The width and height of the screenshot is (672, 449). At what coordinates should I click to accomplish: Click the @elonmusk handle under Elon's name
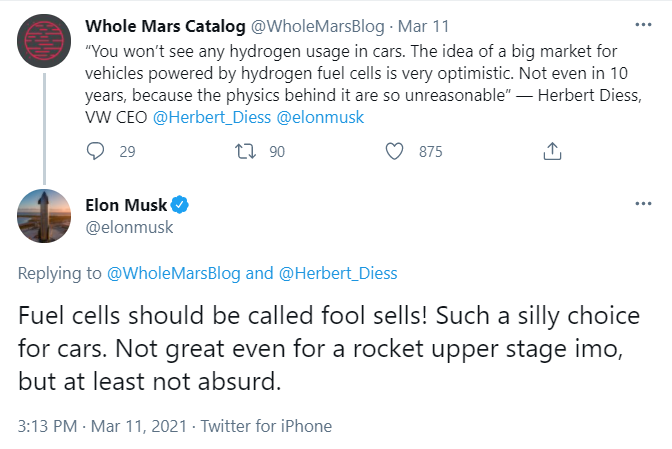[130, 227]
